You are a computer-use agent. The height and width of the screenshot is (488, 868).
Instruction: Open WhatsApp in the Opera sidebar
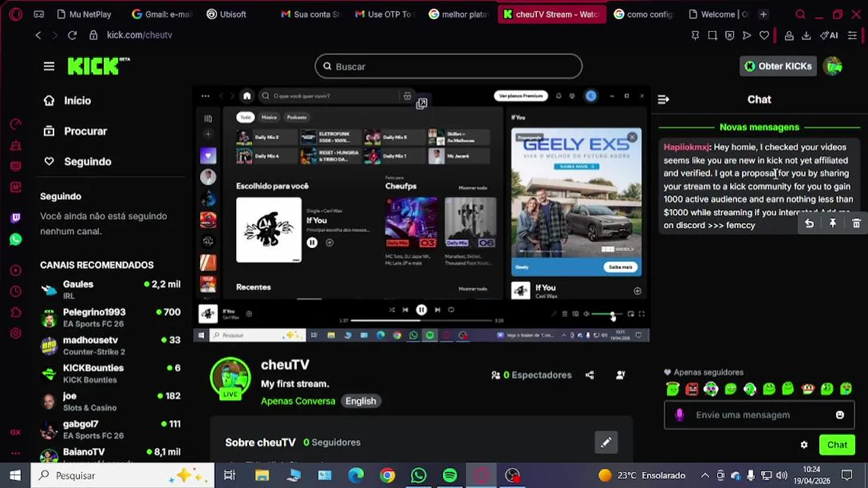[x=16, y=239]
